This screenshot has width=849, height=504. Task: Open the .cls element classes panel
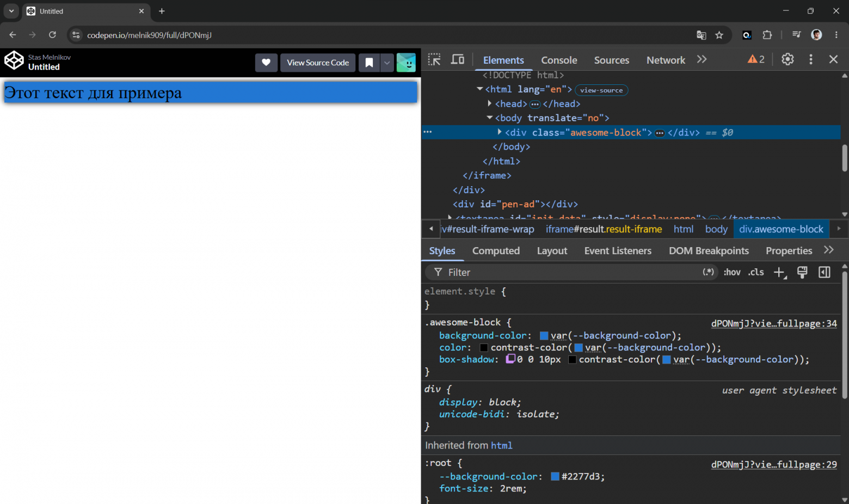pos(756,272)
